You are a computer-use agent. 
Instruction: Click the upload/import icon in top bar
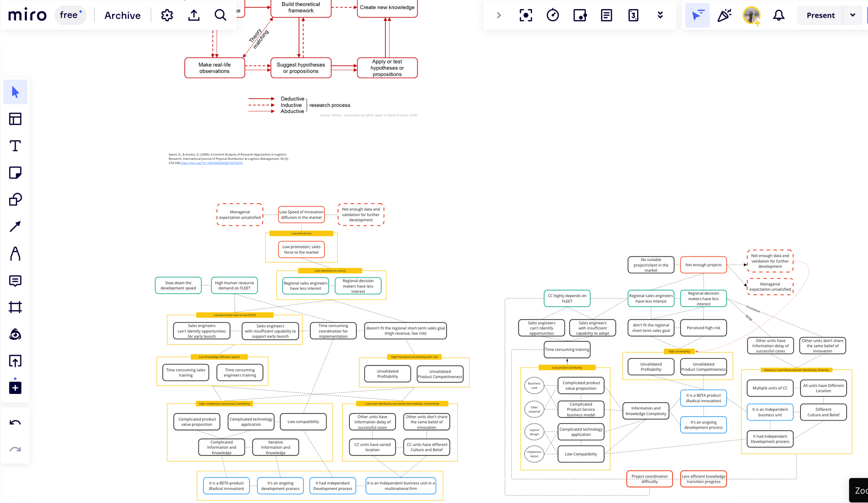194,15
